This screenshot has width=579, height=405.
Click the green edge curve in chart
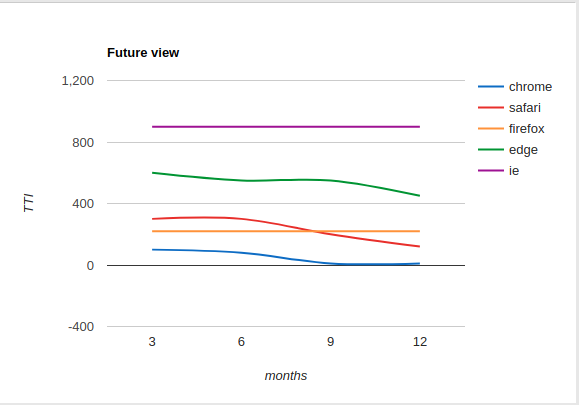tap(286, 180)
